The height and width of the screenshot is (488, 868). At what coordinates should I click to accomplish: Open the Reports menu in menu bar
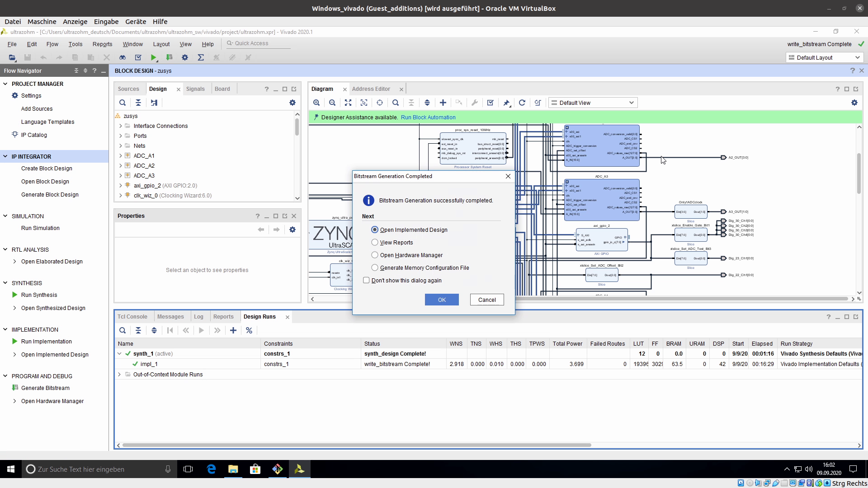click(x=102, y=44)
